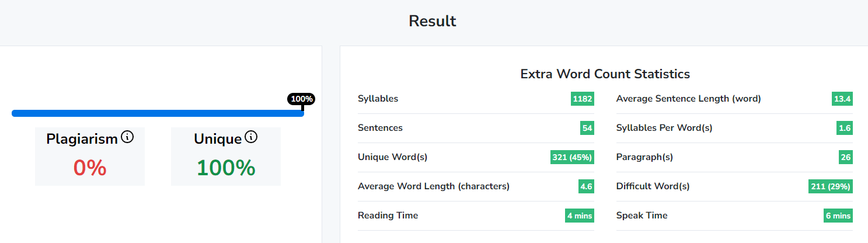
Task: Click the green 100% unique score
Action: tap(226, 168)
